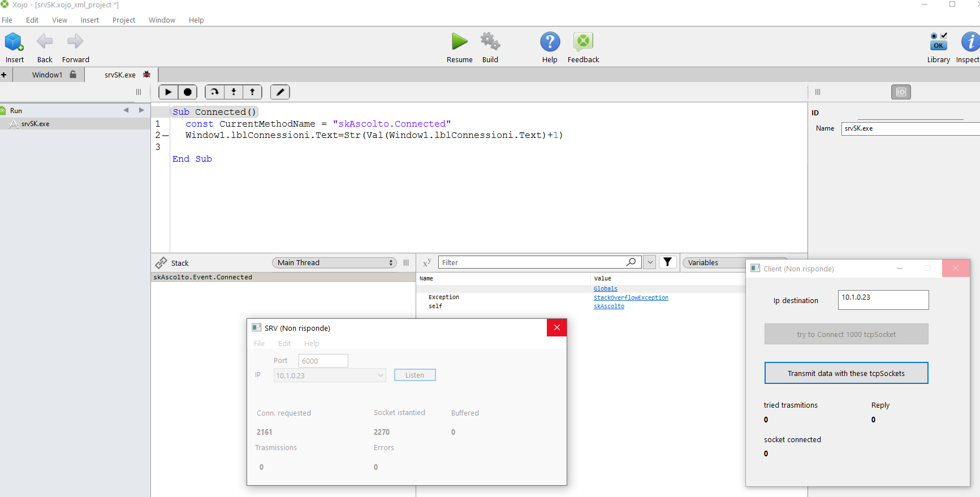Click the Build gears icon

(x=490, y=41)
